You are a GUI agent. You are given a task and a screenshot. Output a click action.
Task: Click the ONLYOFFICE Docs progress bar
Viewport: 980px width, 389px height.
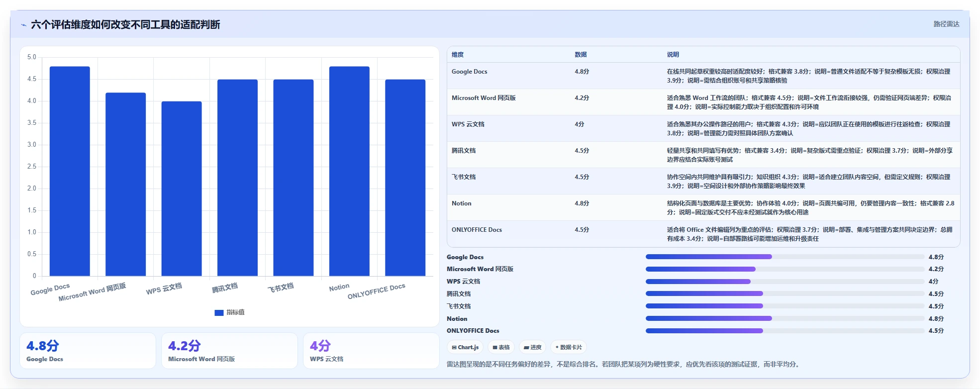coord(785,331)
